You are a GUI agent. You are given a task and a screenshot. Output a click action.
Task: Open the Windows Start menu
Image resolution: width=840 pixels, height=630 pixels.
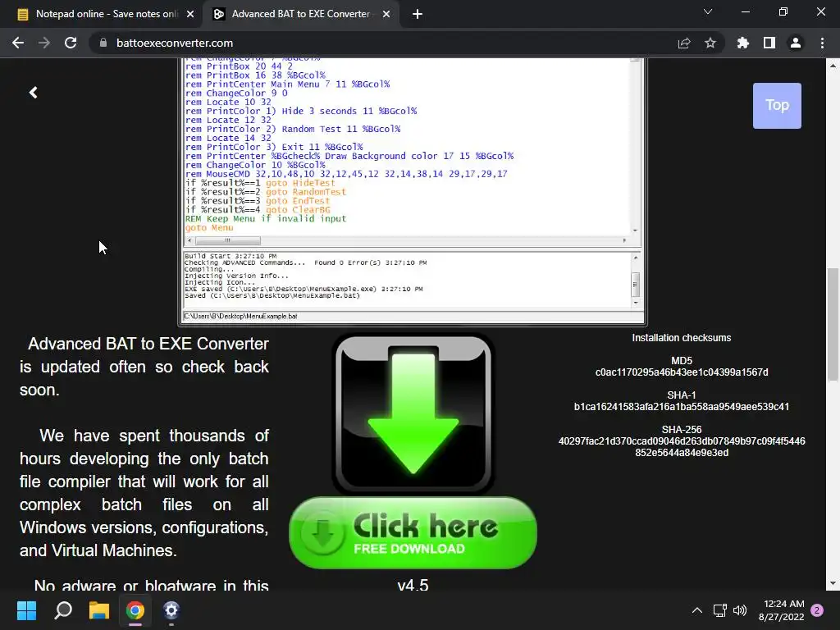pos(26,610)
